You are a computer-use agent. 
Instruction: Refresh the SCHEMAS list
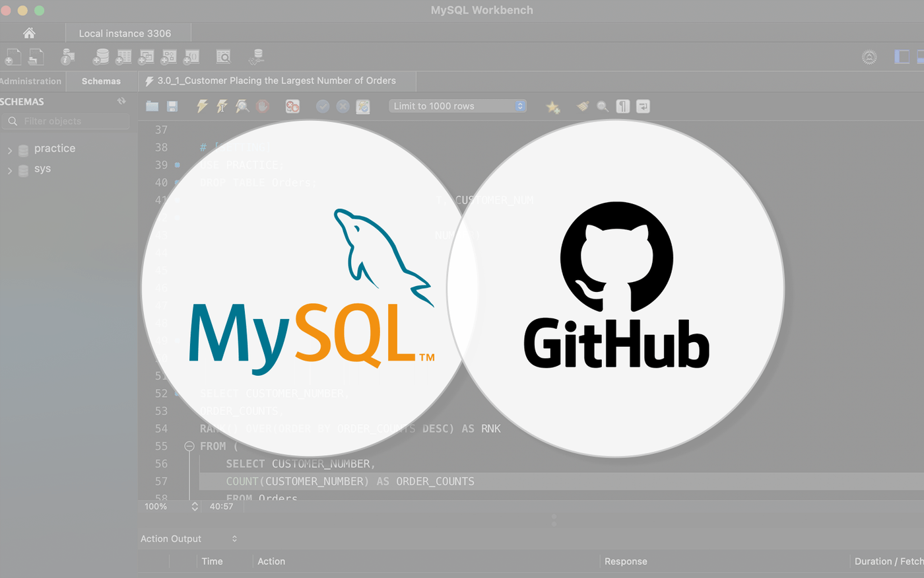tap(121, 101)
